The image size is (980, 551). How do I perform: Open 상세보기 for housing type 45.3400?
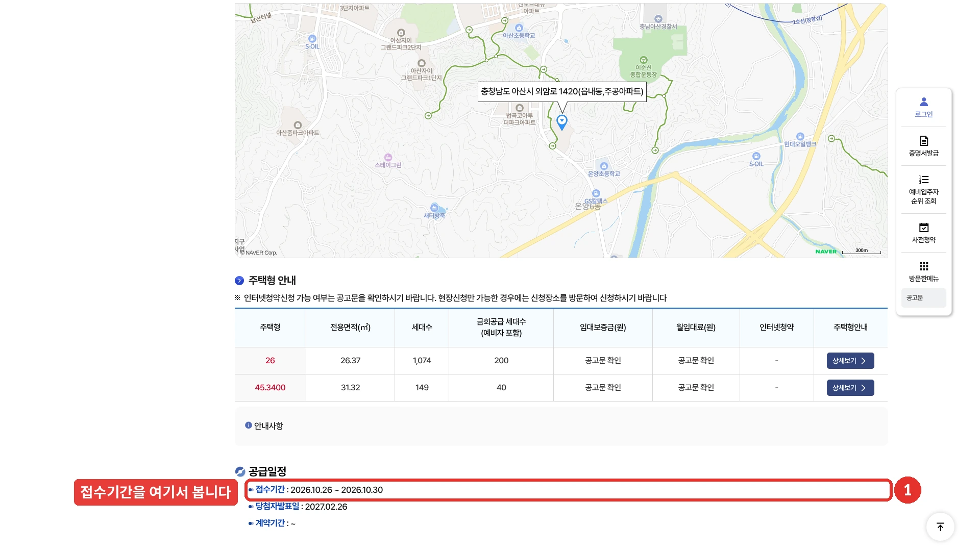850,388
